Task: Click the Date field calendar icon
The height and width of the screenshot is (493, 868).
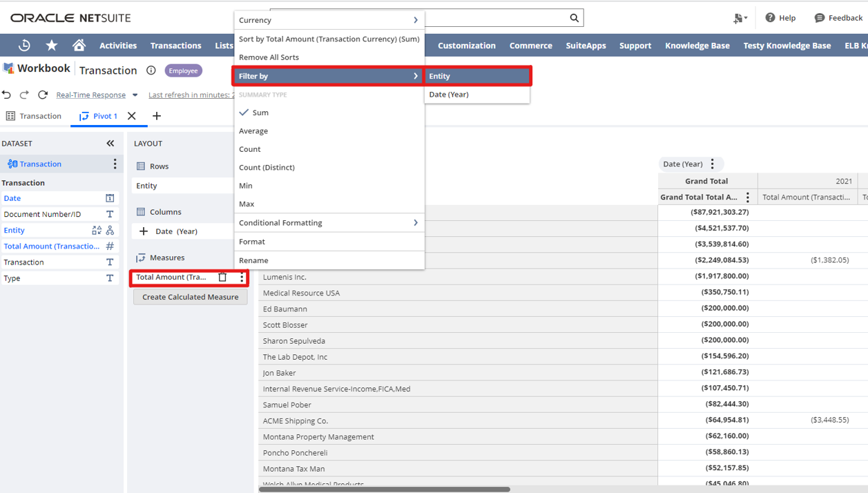Action: click(x=110, y=198)
